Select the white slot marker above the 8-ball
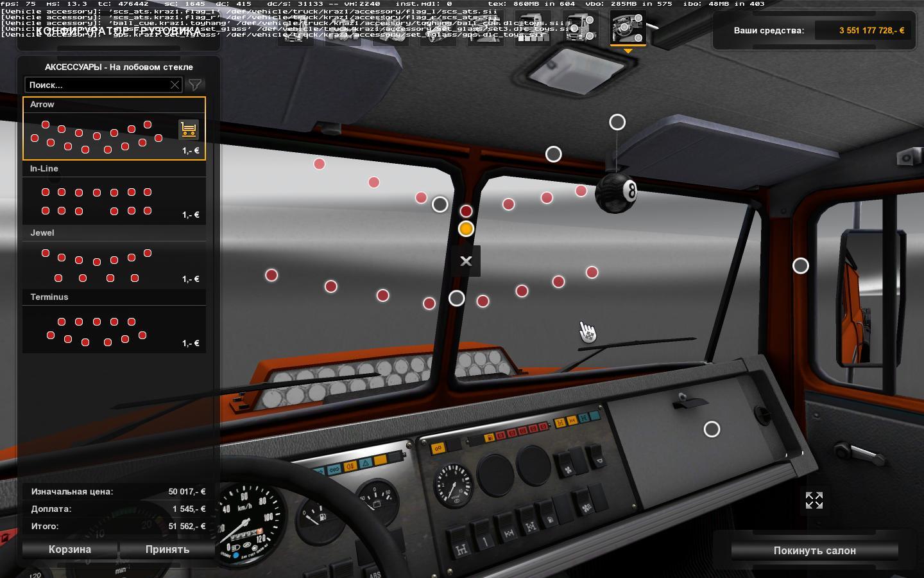This screenshot has width=924, height=578. pos(617,122)
